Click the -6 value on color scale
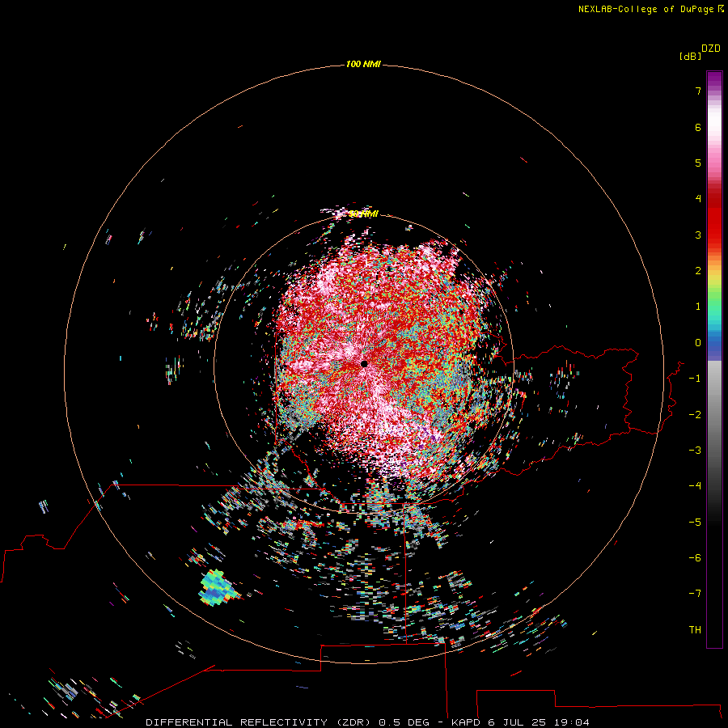This screenshot has height=728, width=728. point(695,558)
